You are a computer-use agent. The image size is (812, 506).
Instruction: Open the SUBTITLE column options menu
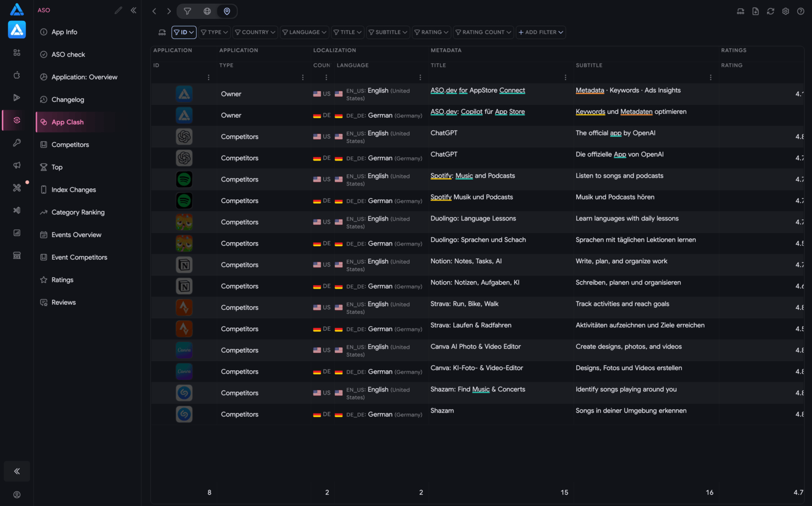pos(710,78)
